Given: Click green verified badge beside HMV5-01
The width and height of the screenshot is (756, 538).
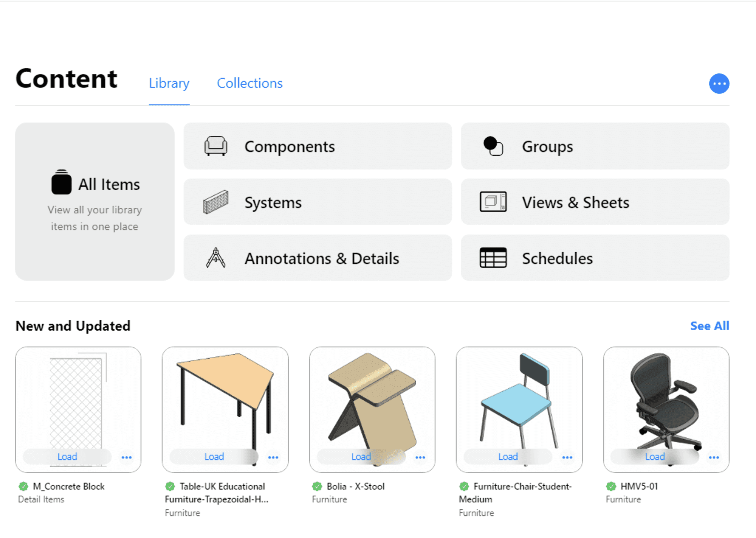Looking at the screenshot, I should coord(611,487).
